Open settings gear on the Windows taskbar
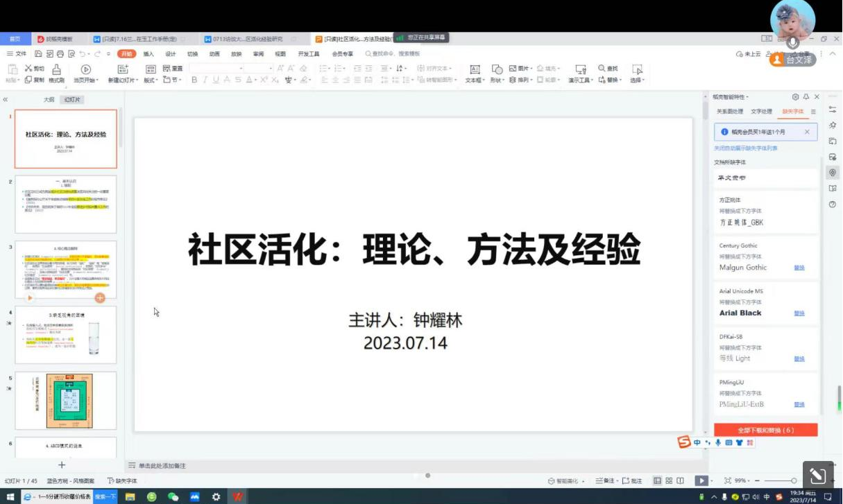 pos(216,496)
